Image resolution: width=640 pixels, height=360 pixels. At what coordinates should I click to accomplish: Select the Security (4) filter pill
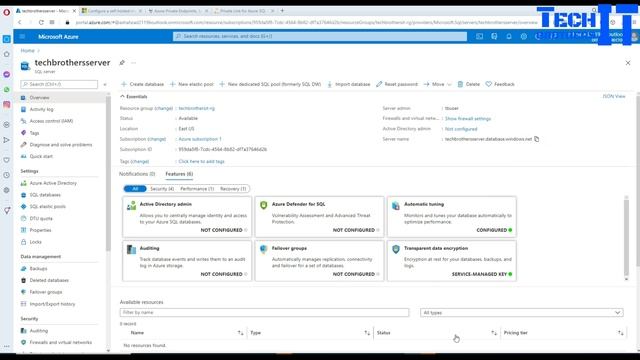pyautogui.click(x=162, y=189)
